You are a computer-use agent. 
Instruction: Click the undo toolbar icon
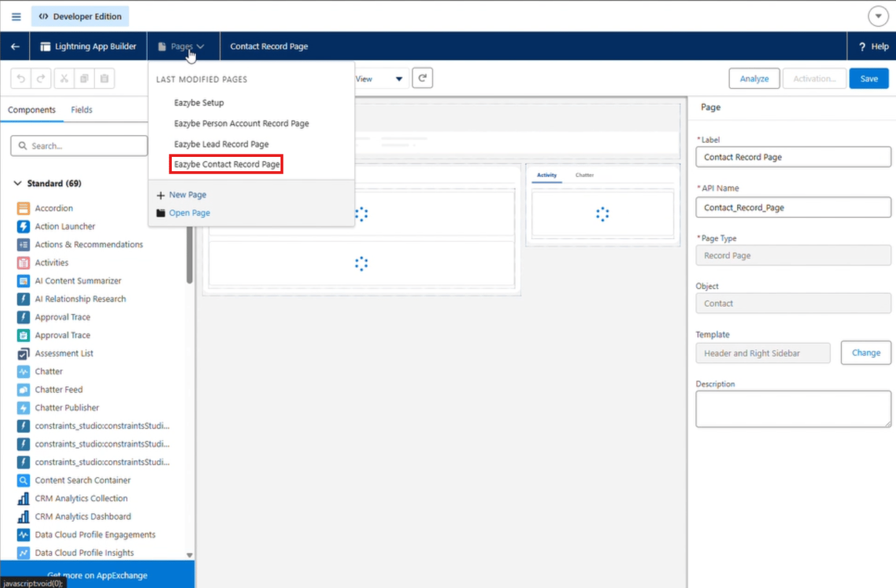(x=21, y=78)
